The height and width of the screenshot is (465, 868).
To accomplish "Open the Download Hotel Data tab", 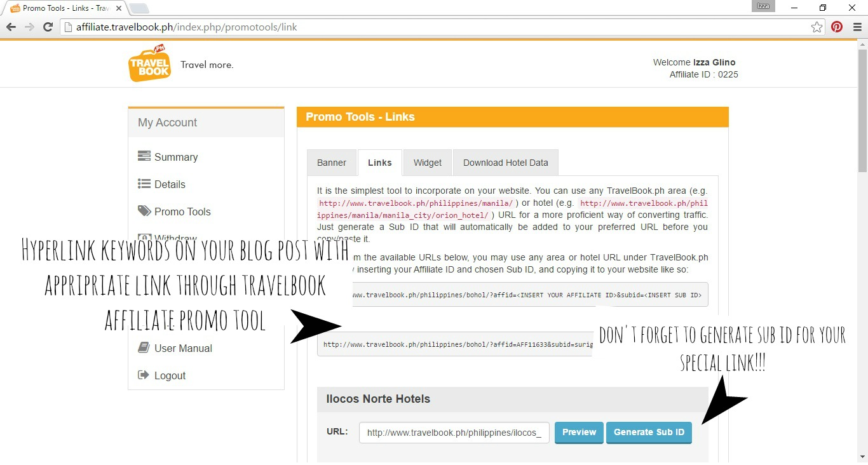I will click(x=506, y=163).
